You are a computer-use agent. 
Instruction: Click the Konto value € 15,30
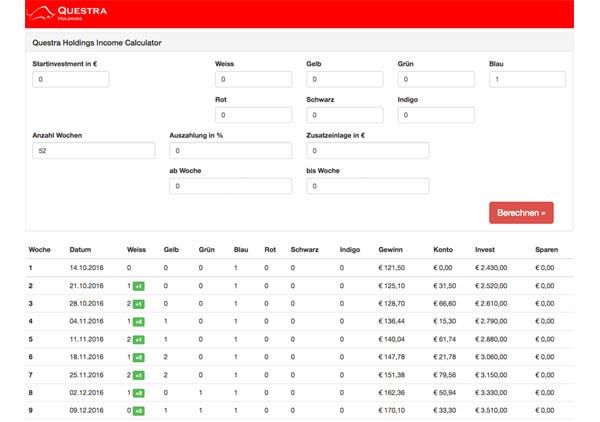(444, 321)
